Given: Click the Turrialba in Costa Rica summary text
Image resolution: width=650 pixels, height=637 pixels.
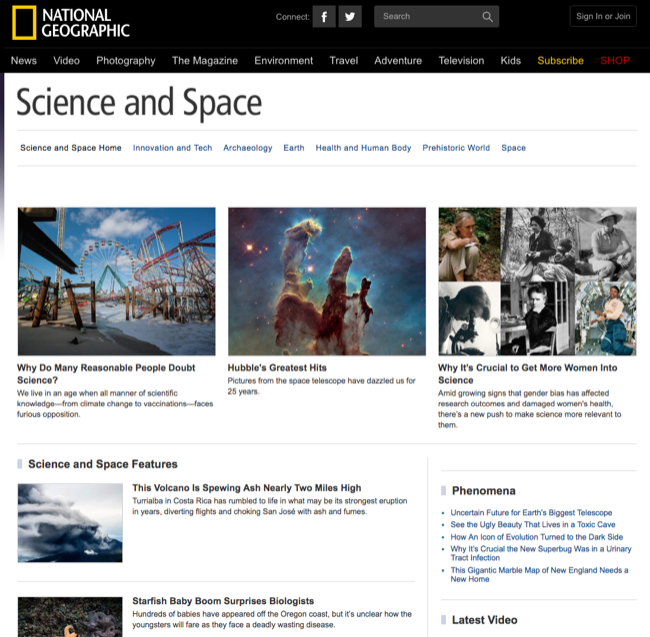Looking at the screenshot, I should (269, 506).
